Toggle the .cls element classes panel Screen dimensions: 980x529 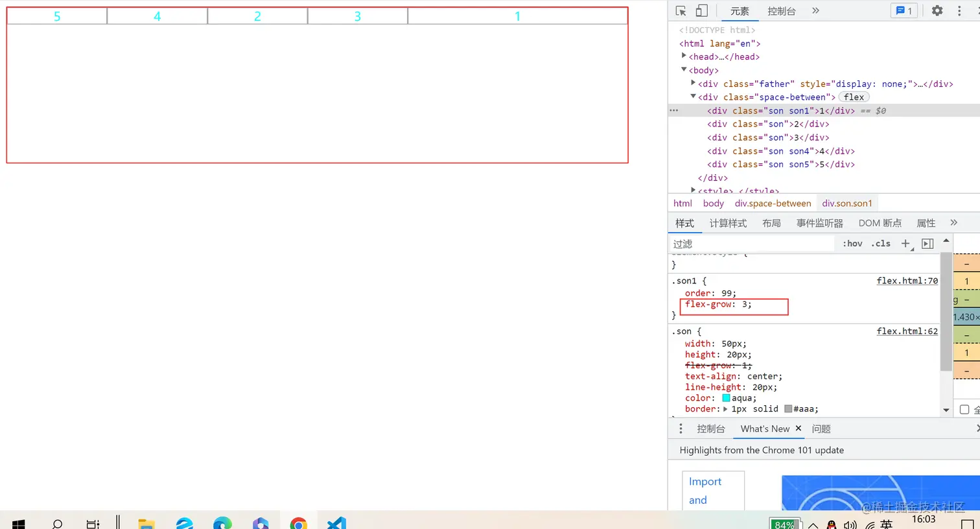coord(881,244)
